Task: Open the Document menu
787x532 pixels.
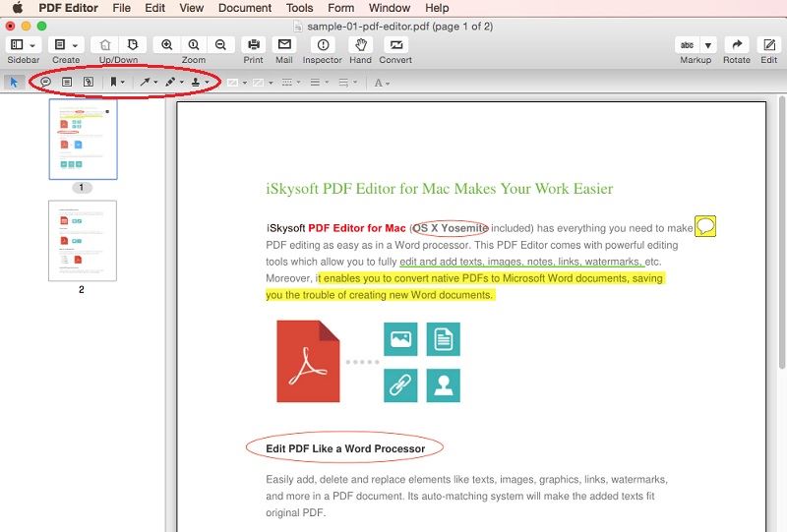Action: [244, 8]
